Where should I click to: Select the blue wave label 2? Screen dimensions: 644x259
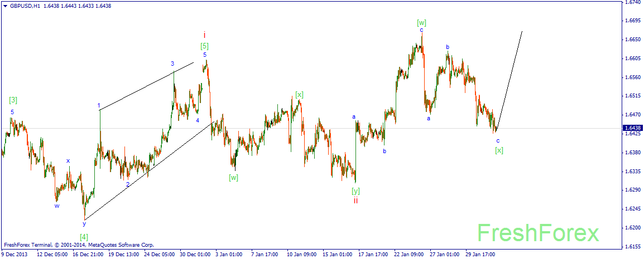pyautogui.click(x=128, y=184)
